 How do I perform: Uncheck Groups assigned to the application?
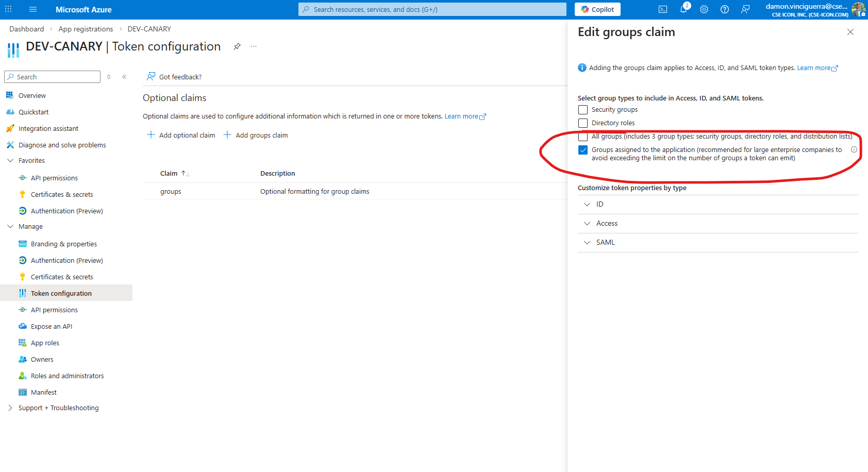point(583,150)
